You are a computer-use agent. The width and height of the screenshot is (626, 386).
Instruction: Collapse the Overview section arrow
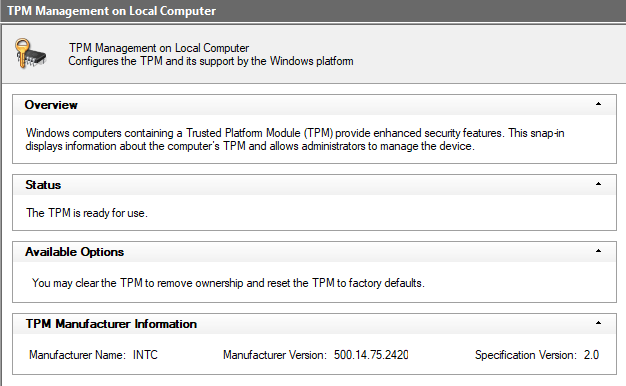[x=598, y=104]
